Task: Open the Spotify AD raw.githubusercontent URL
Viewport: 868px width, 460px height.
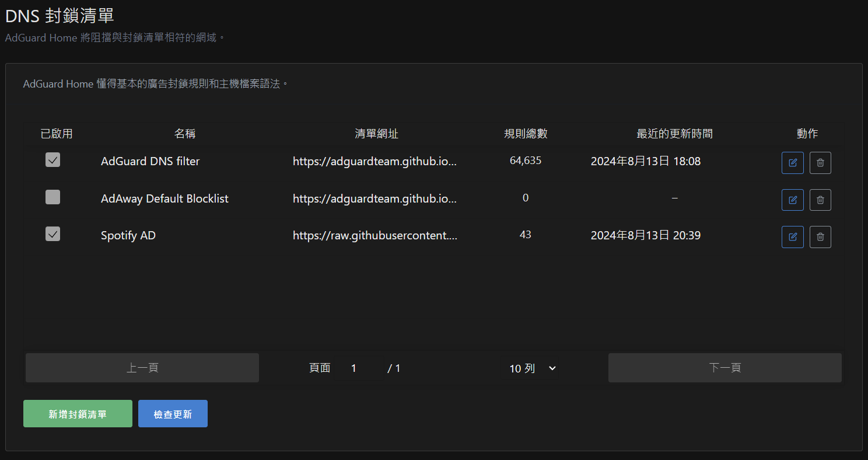Action: pyautogui.click(x=376, y=235)
